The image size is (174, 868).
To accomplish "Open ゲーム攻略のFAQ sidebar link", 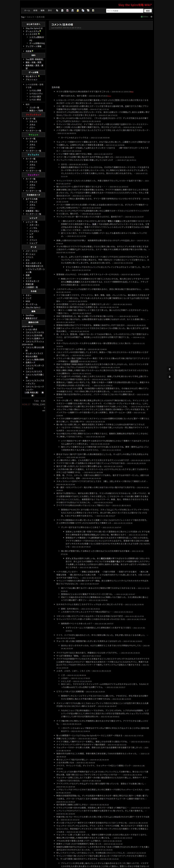I will pos(37,43).
